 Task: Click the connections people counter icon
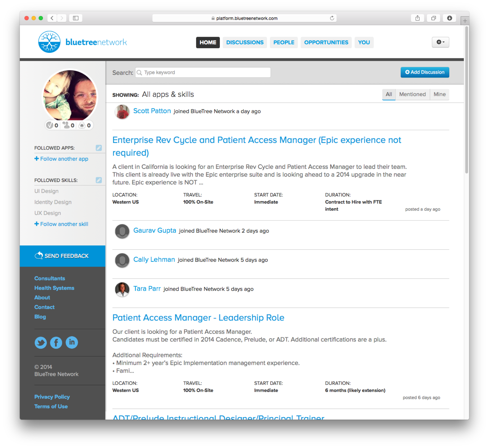[x=66, y=125]
